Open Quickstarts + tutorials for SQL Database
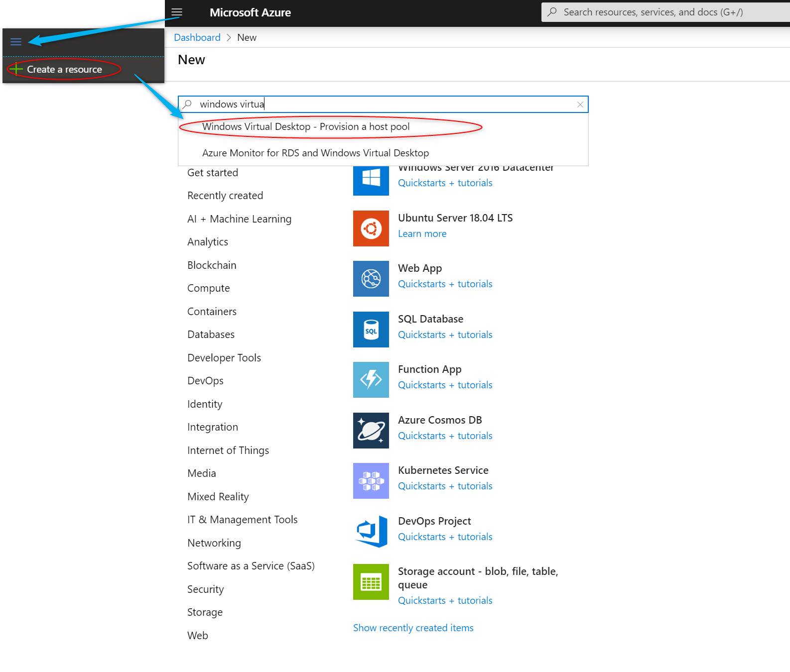790x672 pixels. click(445, 335)
